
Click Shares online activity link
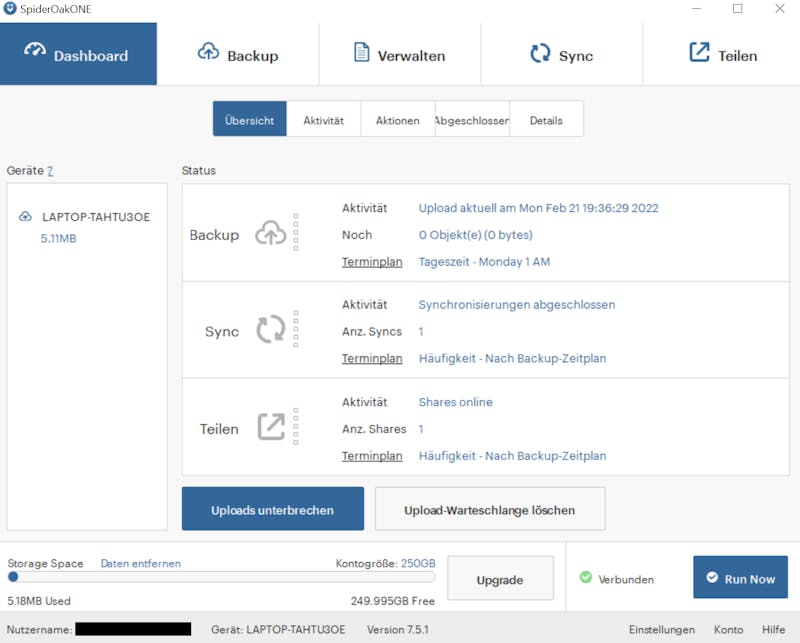tap(456, 402)
